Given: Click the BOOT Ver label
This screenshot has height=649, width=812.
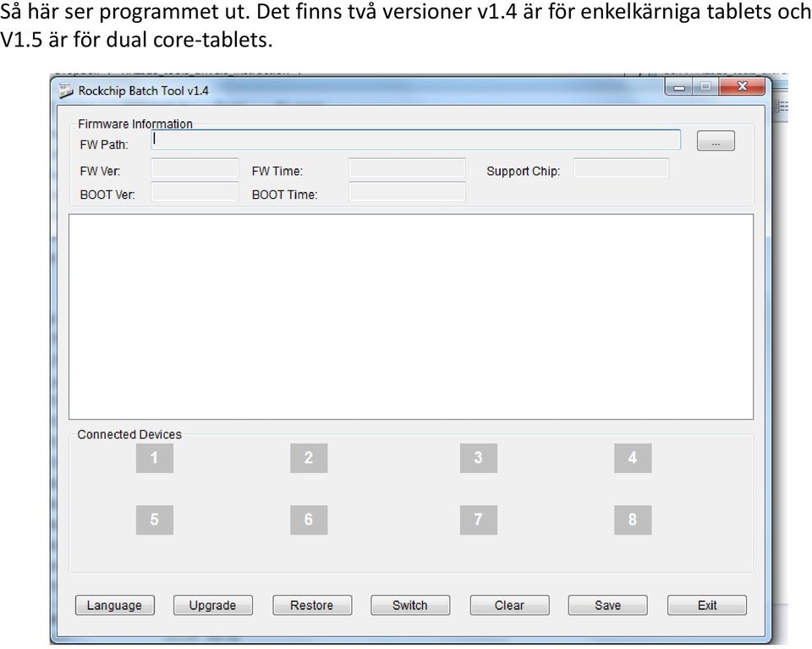Looking at the screenshot, I should [107, 195].
